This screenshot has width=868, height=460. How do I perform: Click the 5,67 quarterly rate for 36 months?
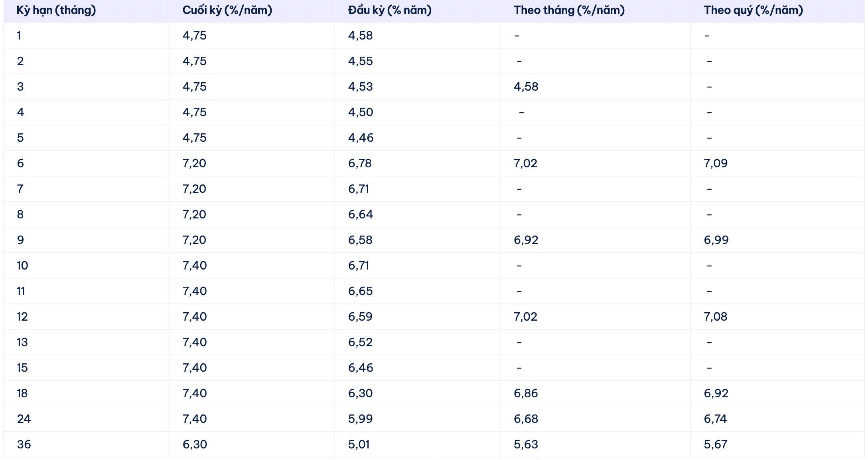(715, 445)
